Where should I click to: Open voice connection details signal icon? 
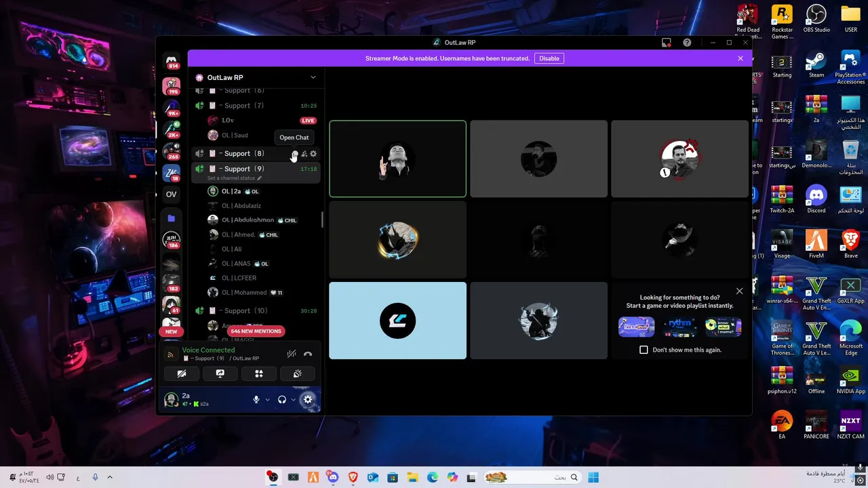pyautogui.click(x=171, y=354)
